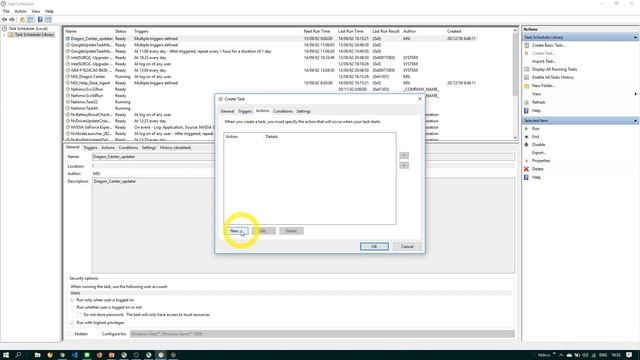This screenshot has height=360, width=640.
Task: Click the New Folder icon in Actions pane
Action: [x=527, y=86]
